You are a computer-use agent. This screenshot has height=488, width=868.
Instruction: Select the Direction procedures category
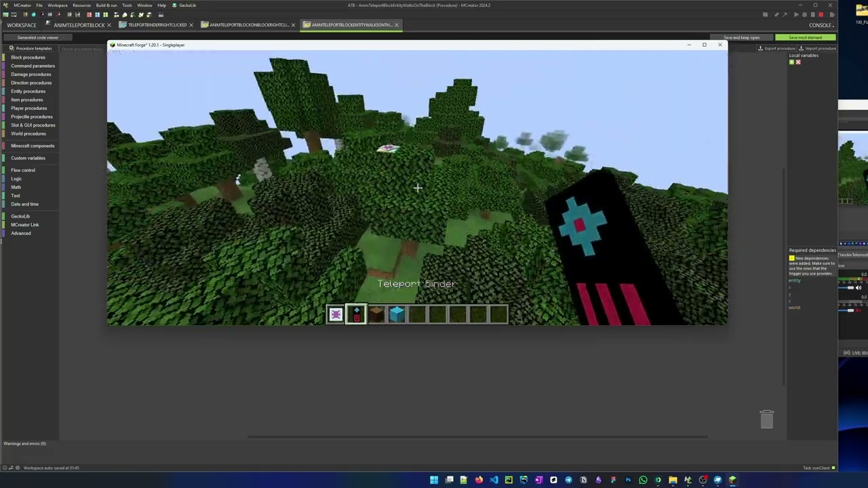click(31, 83)
